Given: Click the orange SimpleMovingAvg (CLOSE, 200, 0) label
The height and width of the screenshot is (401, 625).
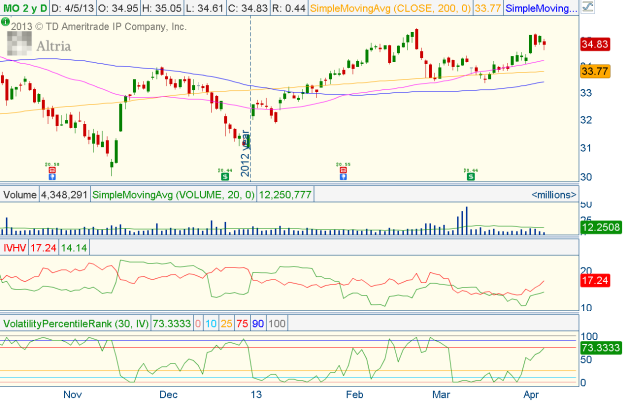Looking at the screenshot, I should pos(390,8).
